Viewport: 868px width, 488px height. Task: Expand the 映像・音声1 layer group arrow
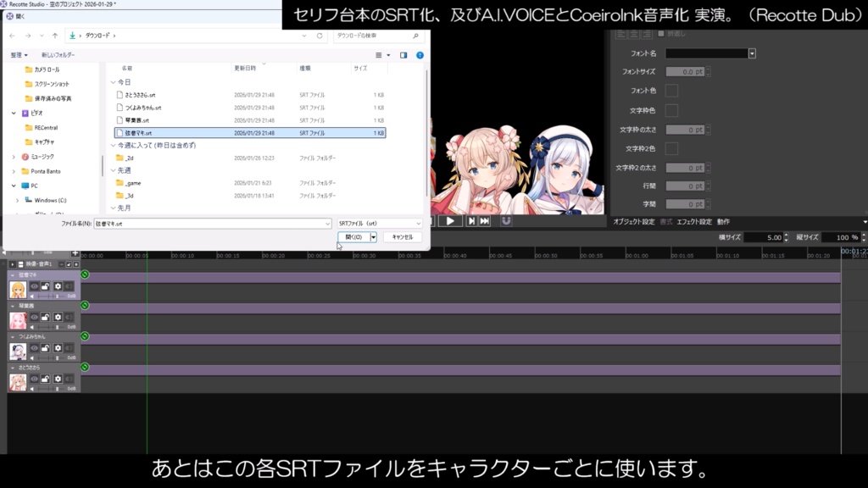tap(12, 264)
